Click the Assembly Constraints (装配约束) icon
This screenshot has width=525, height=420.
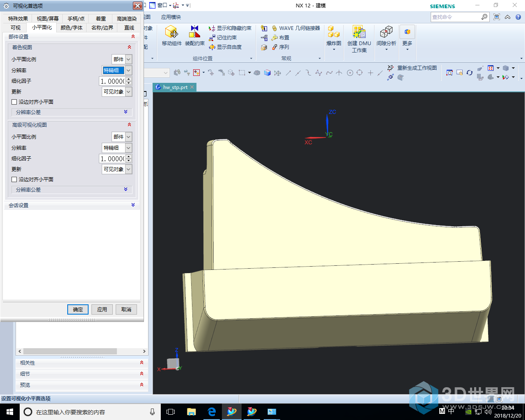point(194,32)
